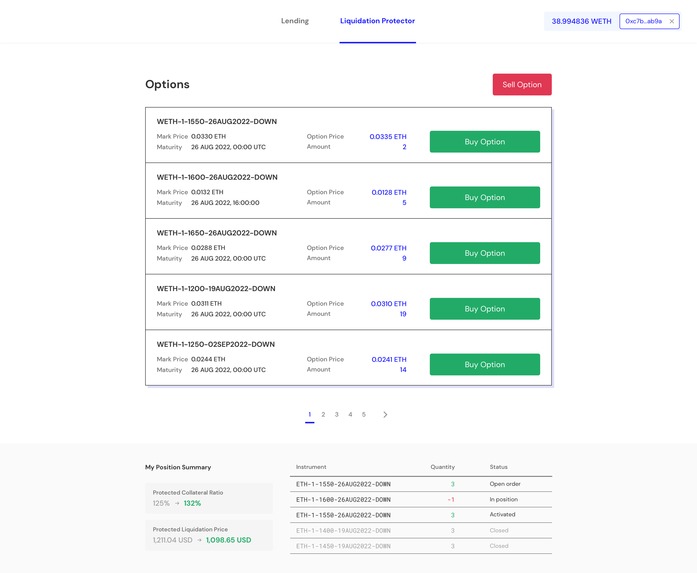Viewport: 697px width, 573px height.
Task: Click the WETH-1-1550-26AUG2022-DOWN option title
Action: click(216, 121)
